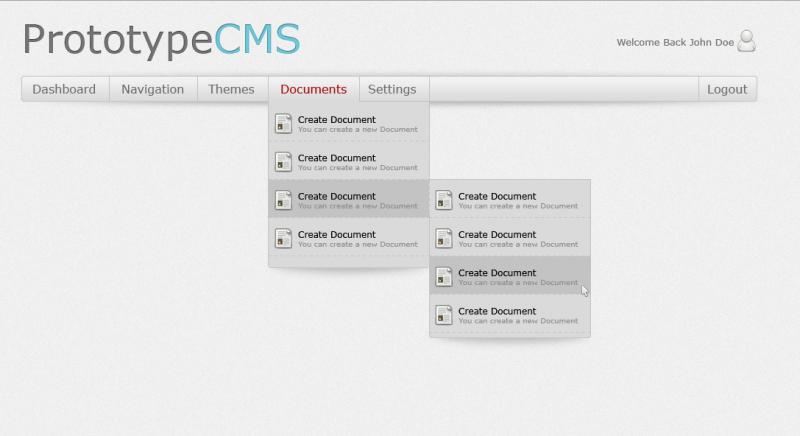The height and width of the screenshot is (436, 800).
Task: Click the document icon of bottom submenu entry
Action: pos(444,315)
